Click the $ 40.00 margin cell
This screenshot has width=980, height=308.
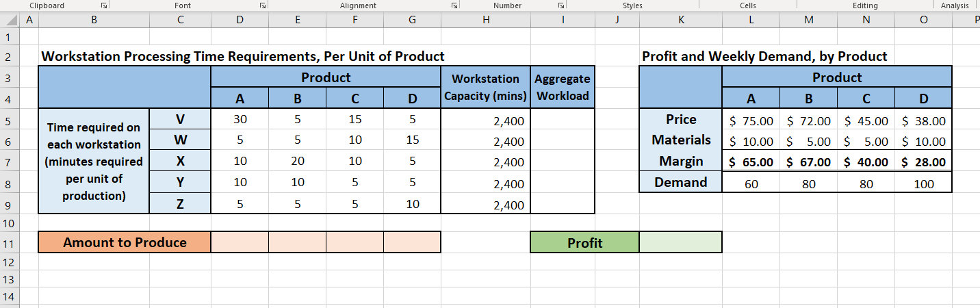point(866,162)
